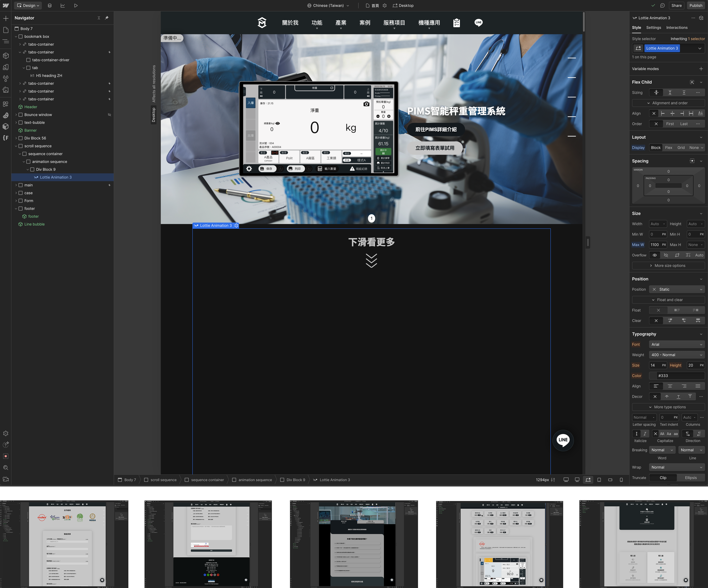
Task: Open page settings gear next to 首頁
Action: (x=385, y=5)
